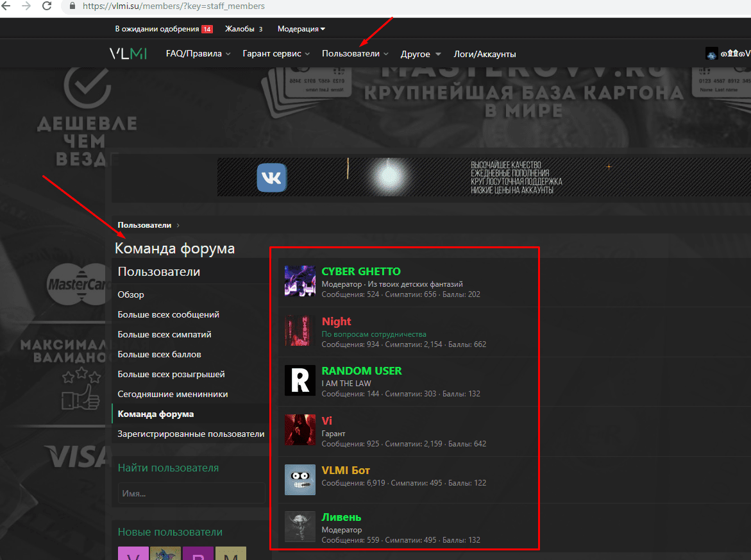Reload the page with browser refresh icon

tap(47, 6)
